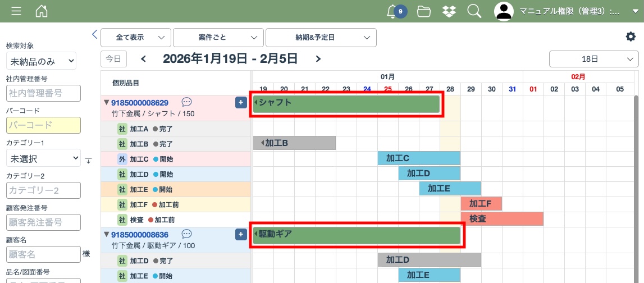Open the gear settings icon

tap(631, 36)
